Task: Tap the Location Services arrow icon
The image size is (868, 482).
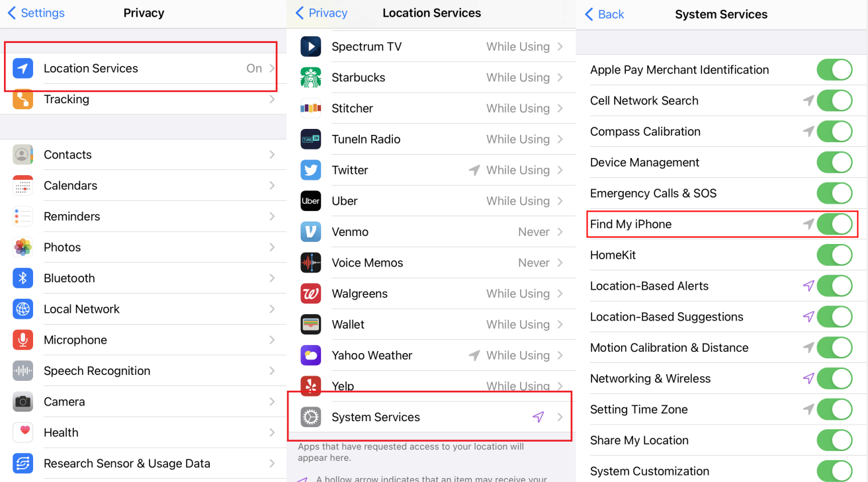Action: [23, 68]
